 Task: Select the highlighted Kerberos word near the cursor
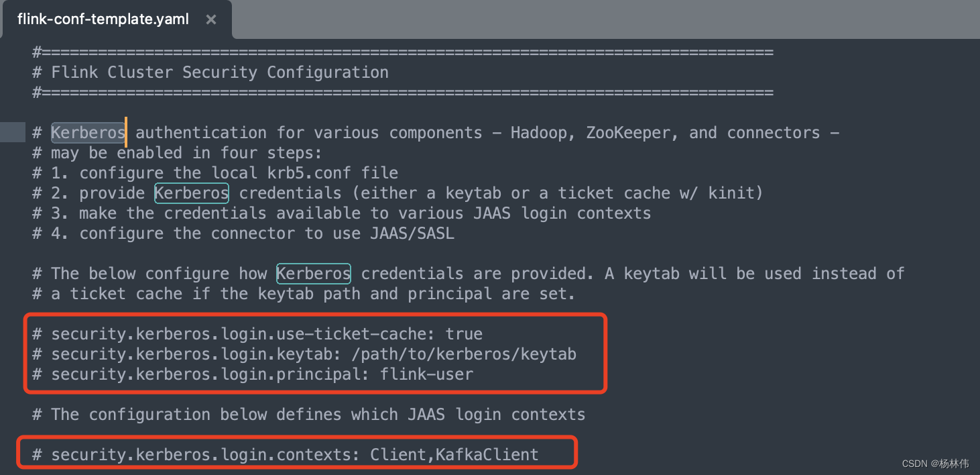[87, 132]
